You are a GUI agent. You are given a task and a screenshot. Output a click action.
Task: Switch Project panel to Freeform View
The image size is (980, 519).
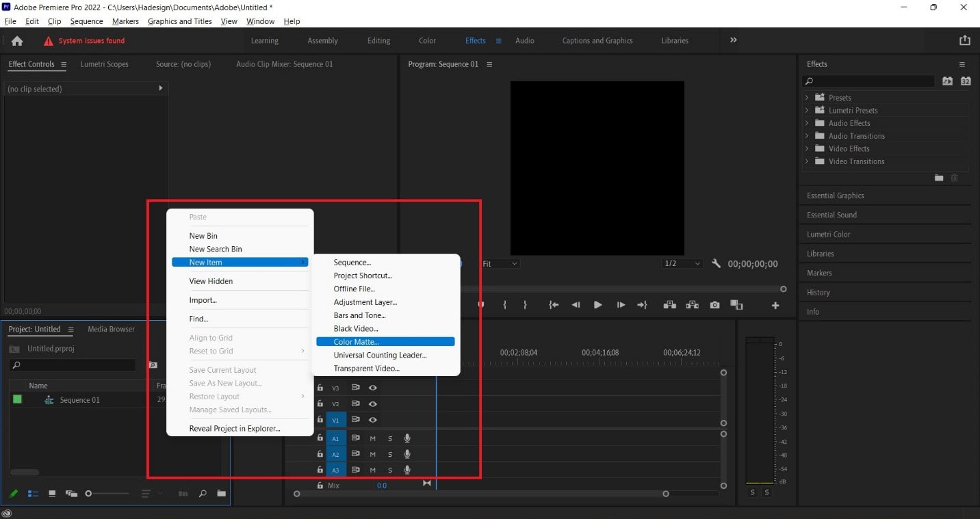(x=70, y=493)
